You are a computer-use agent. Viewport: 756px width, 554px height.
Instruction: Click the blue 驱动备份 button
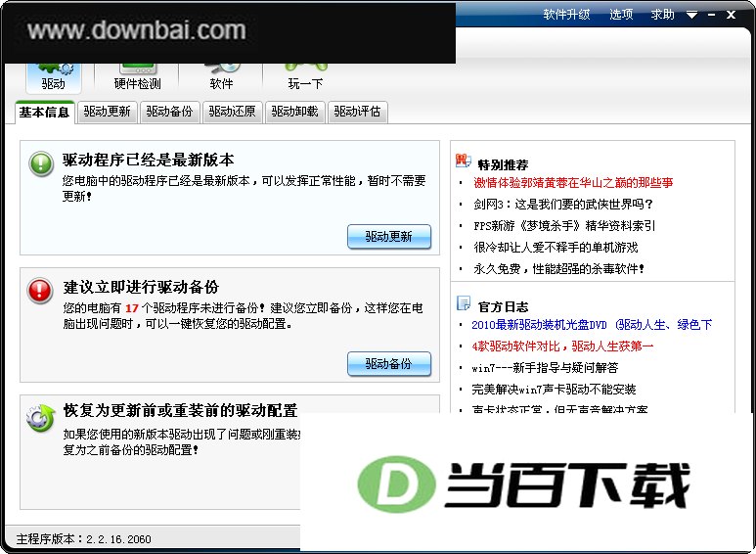click(x=389, y=364)
